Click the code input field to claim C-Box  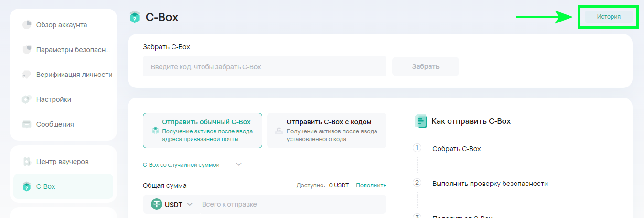[265, 67]
